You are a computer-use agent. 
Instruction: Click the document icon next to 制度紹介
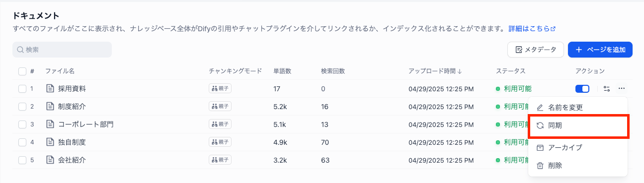(x=50, y=106)
